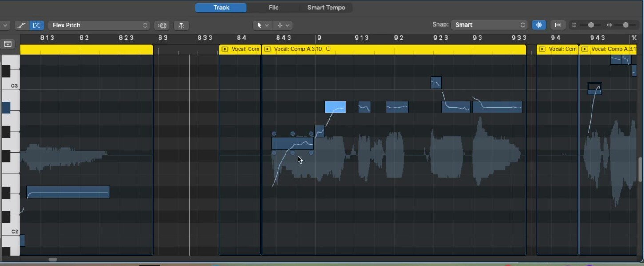
Task: Click ruler at bar 9 4
Action: click(x=556, y=38)
